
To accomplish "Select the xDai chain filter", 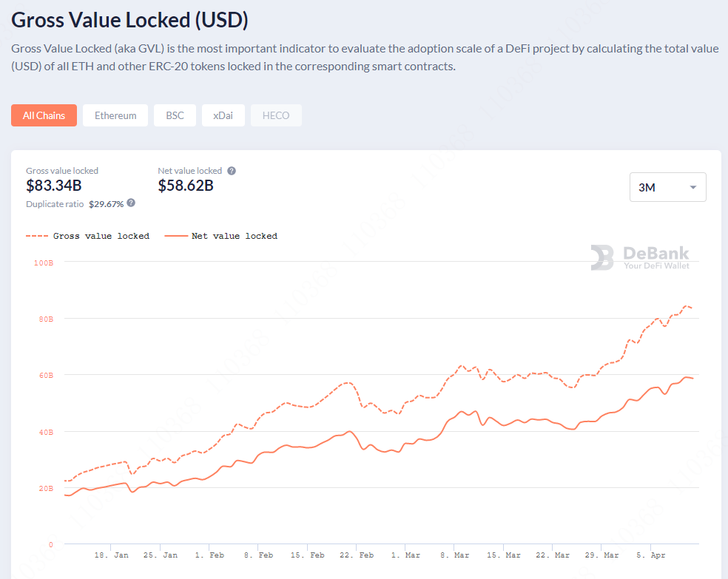I will [223, 115].
